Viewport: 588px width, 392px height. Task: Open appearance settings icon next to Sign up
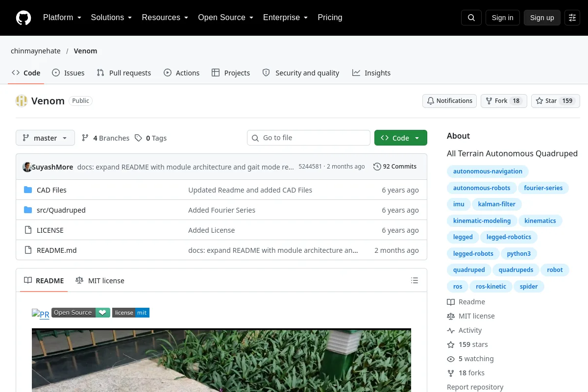(x=572, y=18)
